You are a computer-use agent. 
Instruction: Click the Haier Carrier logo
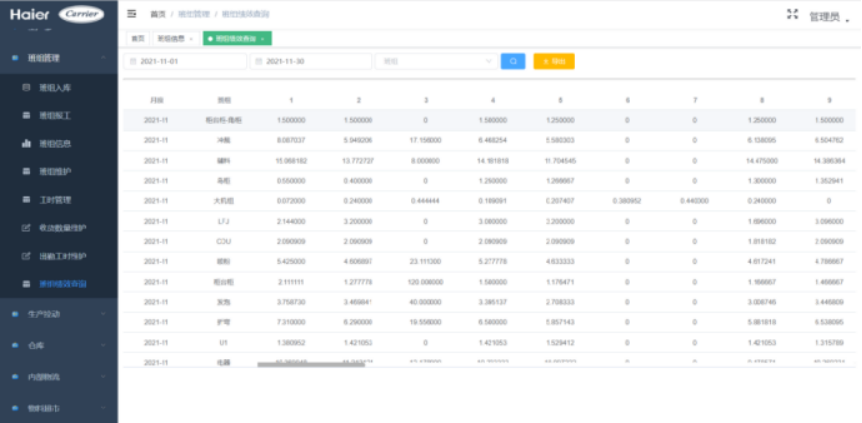click(x=58, y=15)
